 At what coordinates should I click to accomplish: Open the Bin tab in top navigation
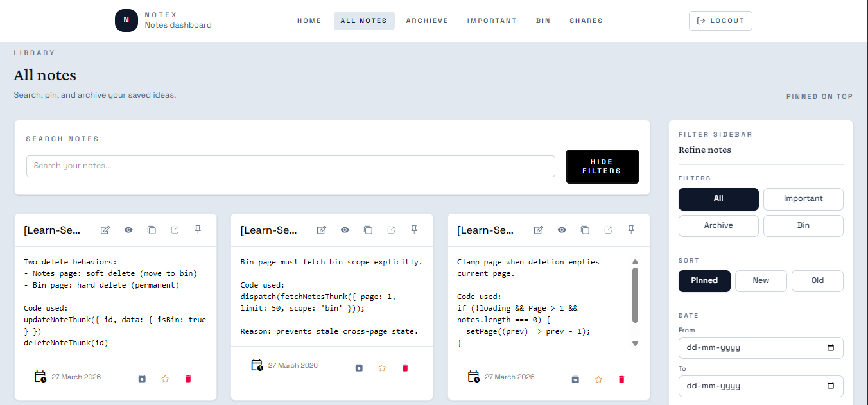(543, 21)
